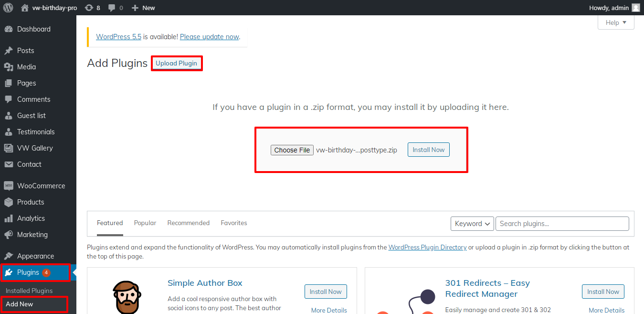Click the WordPress logo icon
Screen dimensions: 644x314
click(x=8, y=8)
